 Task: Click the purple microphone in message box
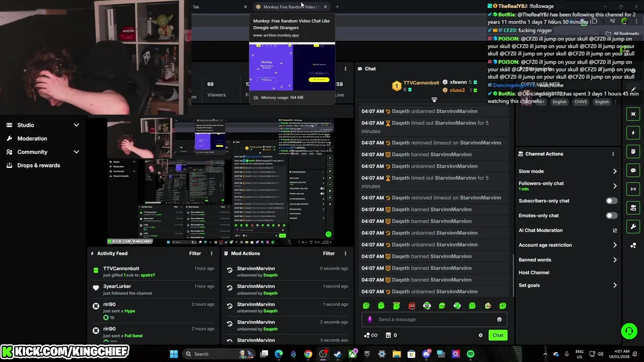tap(370, 319)
